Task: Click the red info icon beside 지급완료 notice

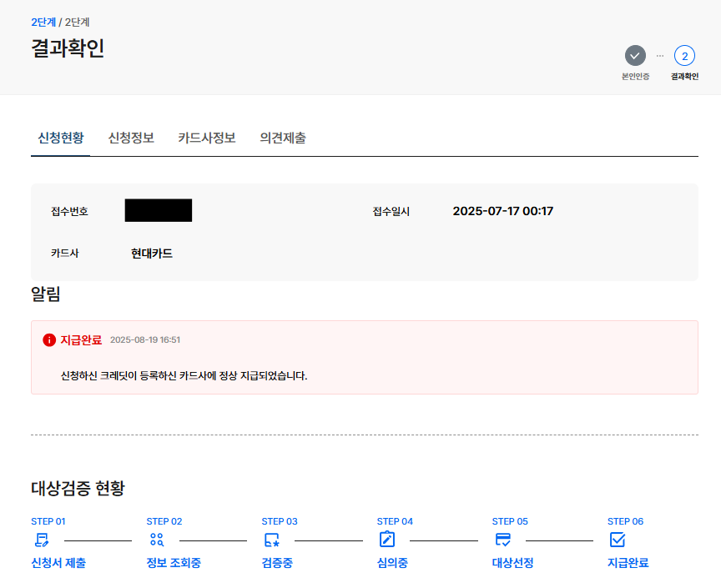Action: click(48, 339)
